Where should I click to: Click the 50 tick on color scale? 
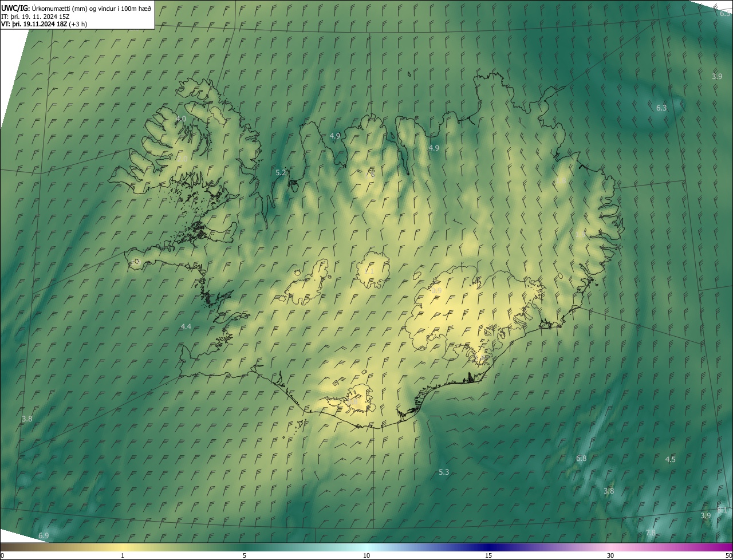pyautogui.click(x=728, y=556)
